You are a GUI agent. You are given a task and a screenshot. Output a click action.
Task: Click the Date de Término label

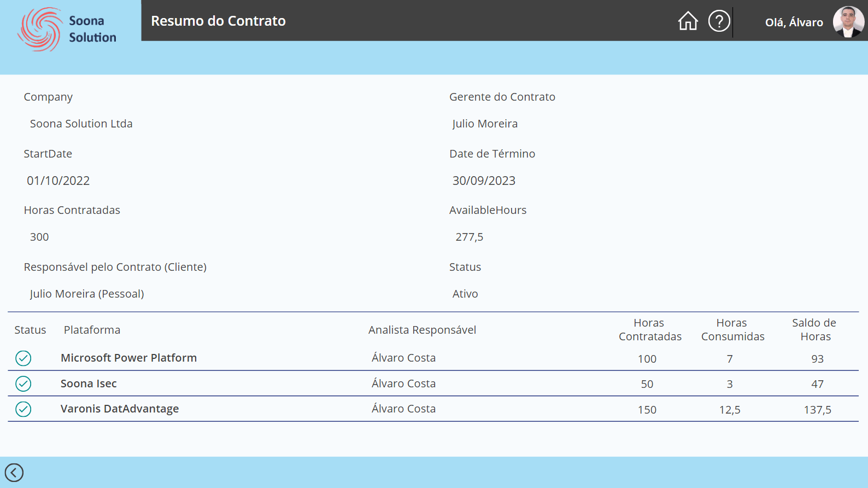pos(492,154)
